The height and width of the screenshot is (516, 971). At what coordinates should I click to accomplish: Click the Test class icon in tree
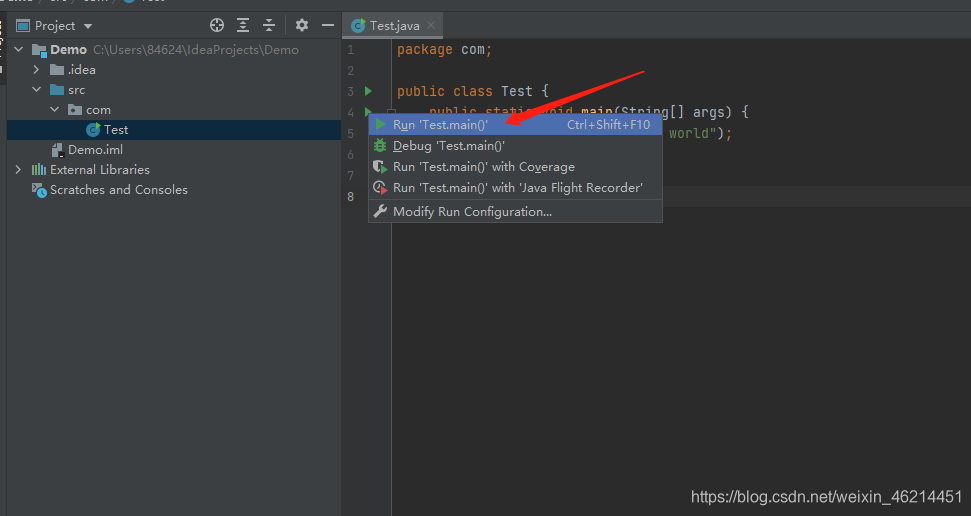[x=94, y=129]
